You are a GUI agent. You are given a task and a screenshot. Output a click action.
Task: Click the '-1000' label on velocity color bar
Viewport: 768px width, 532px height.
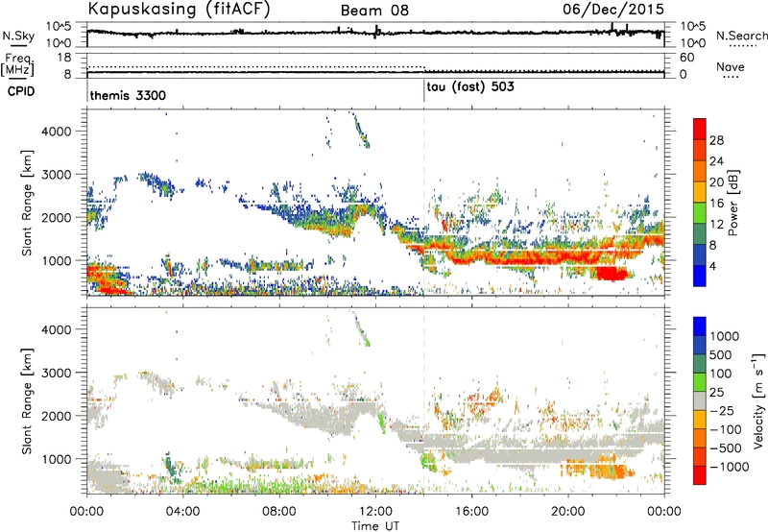(730, 467)
